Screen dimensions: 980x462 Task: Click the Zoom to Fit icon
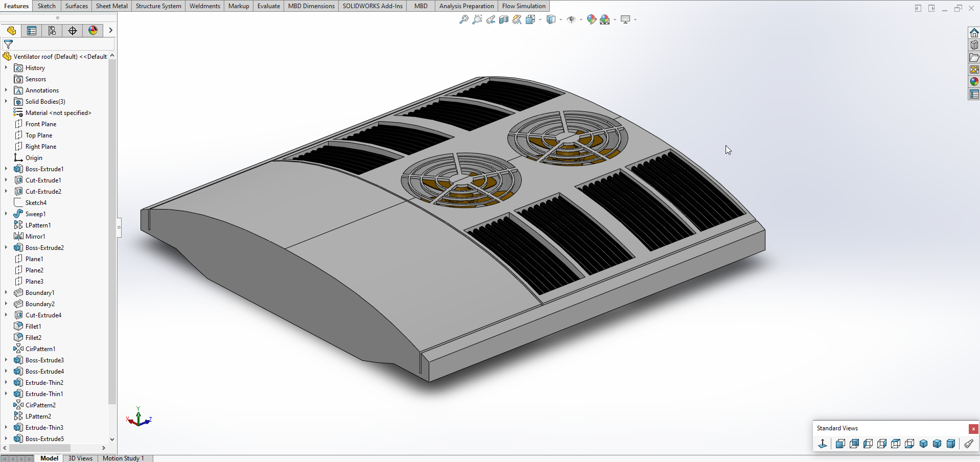[x=463, y=19]
